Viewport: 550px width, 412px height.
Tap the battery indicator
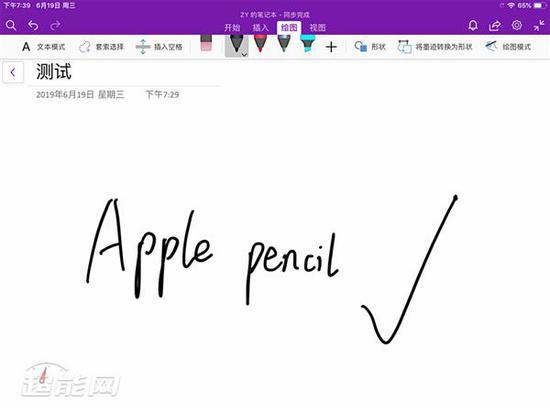(539, 6)
